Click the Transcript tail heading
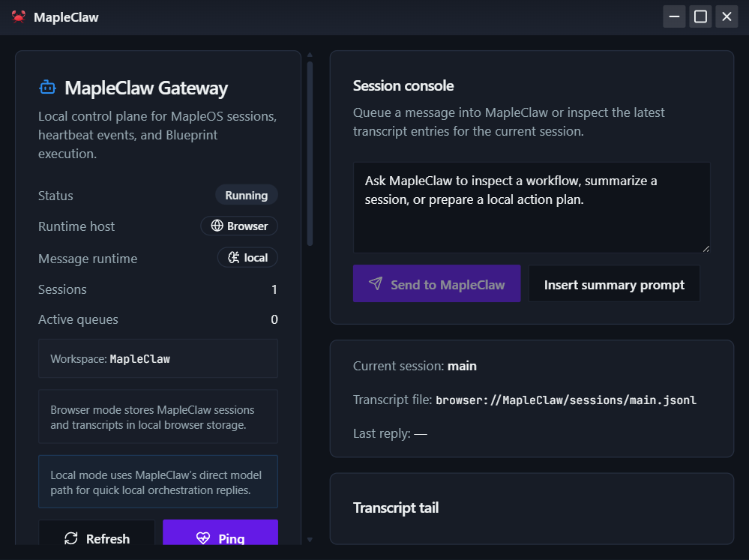 396,508
